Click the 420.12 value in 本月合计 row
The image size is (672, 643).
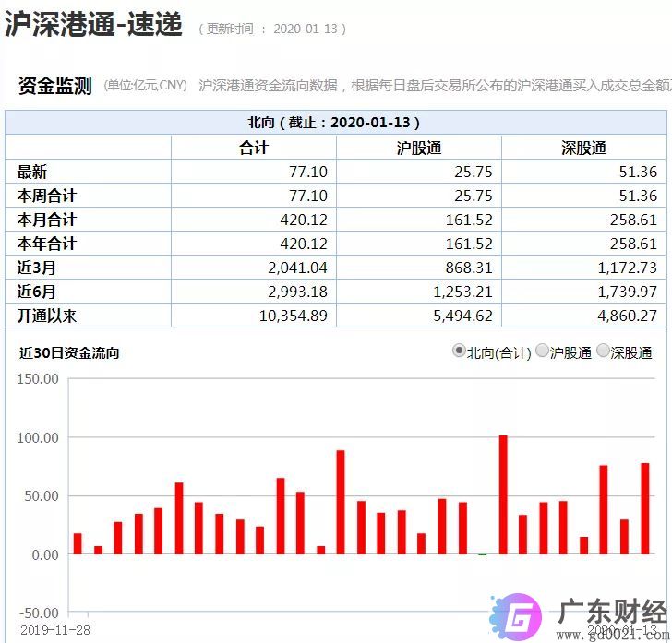click(x=304, y=220)
